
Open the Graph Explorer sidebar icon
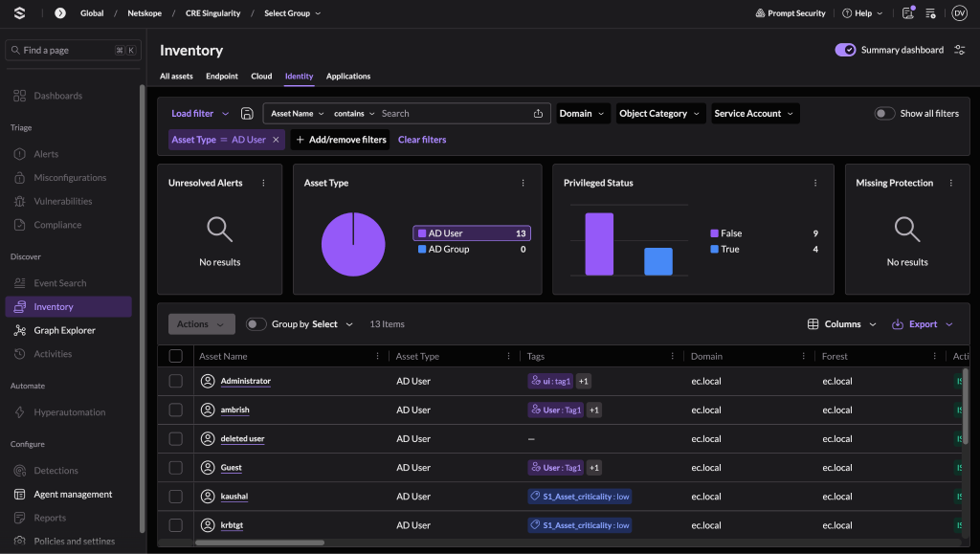pos(20,330)
